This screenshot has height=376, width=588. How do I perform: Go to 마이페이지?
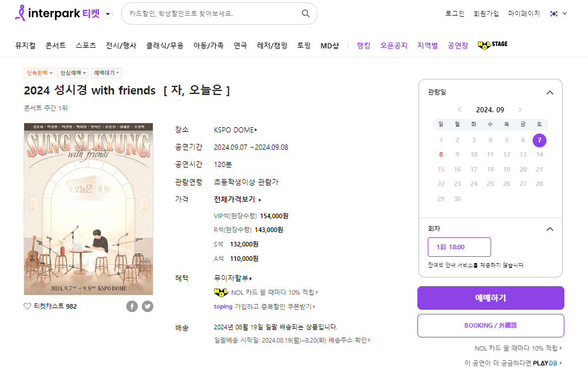524,13
